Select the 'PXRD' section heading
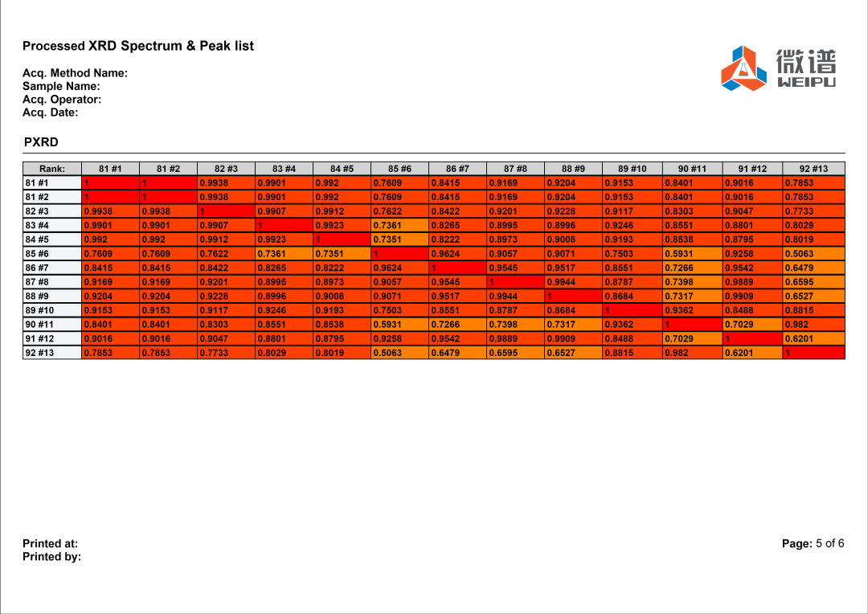868x614 pixels. (x=41, y=142)
